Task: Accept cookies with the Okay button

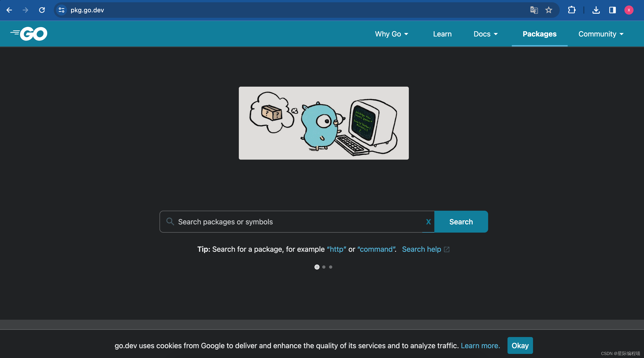Action: pyautogui.click(x=520, y=345)
